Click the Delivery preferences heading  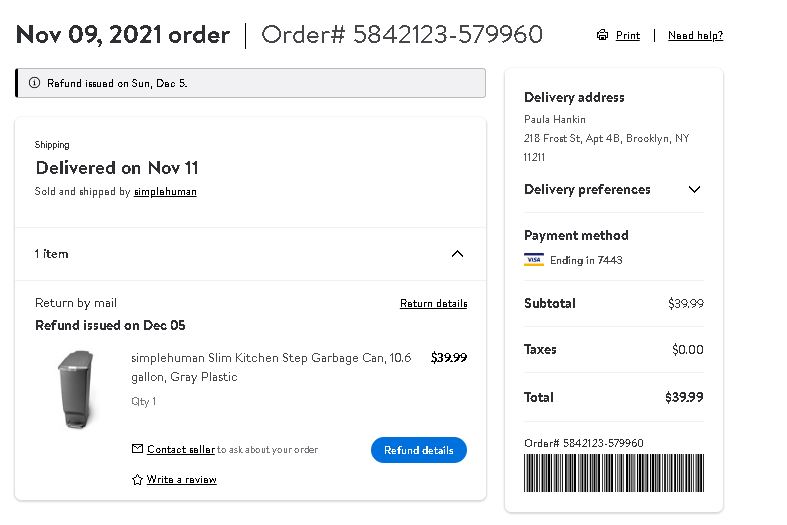click(x=587, y=189)
